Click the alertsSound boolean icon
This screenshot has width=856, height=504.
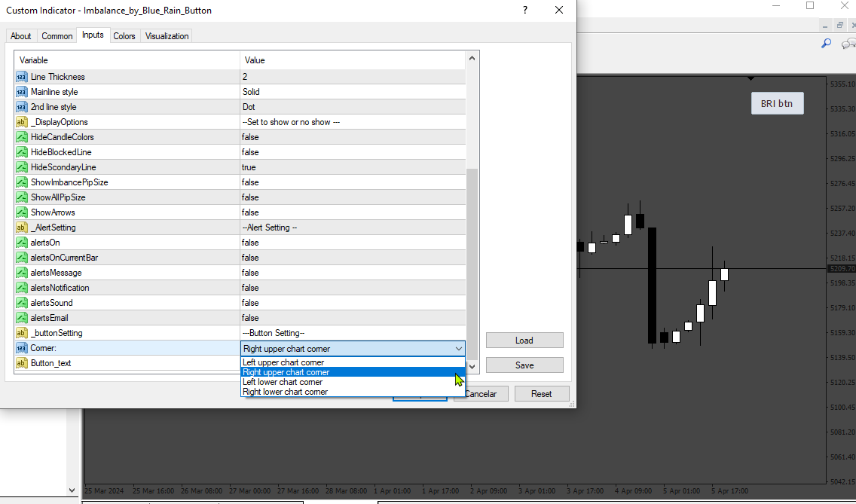click(22, 303)
